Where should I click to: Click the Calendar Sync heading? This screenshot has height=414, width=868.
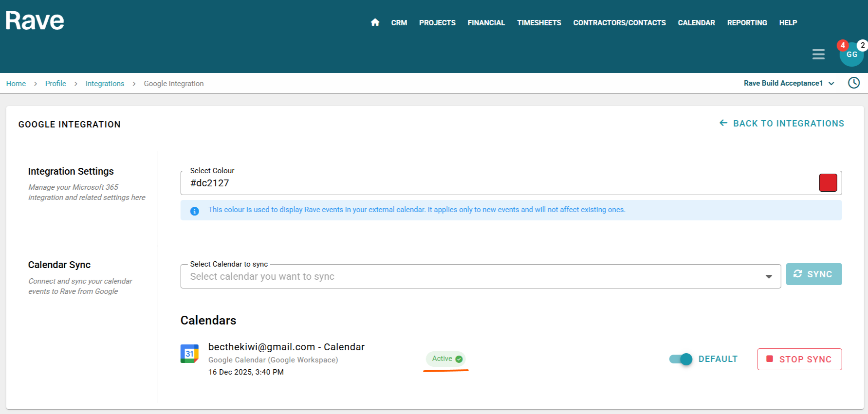tap(59, 265)
